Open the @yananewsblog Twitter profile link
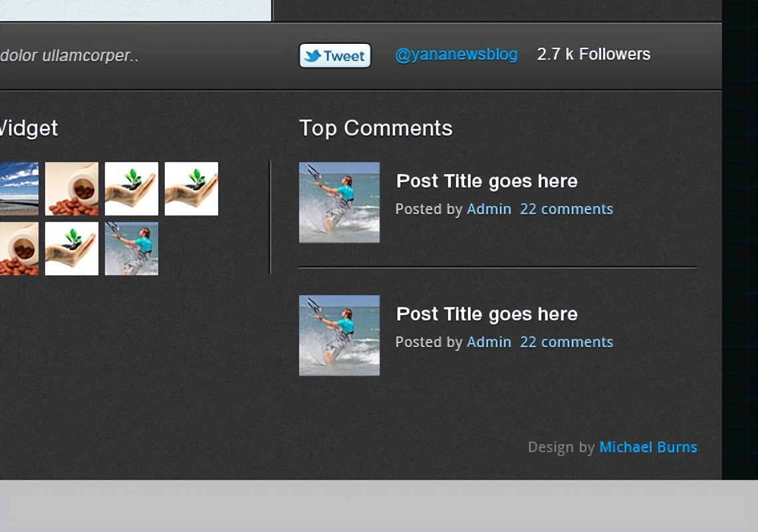The image size is (758, 532). pyautogui.click(x=456, y=55)
